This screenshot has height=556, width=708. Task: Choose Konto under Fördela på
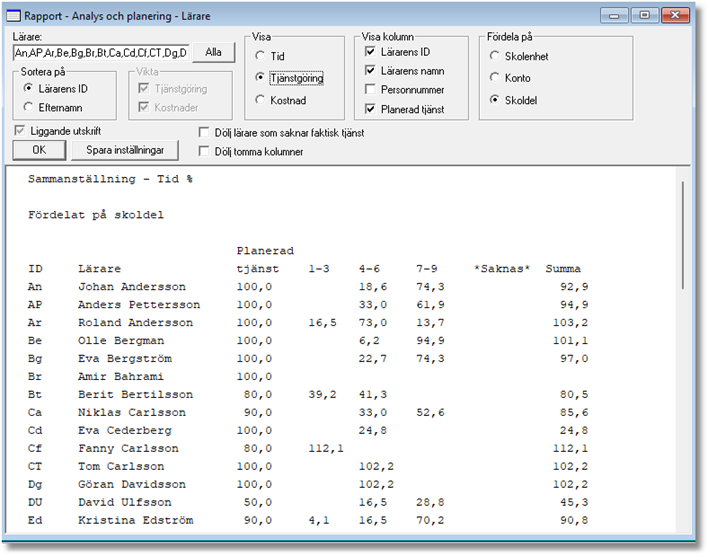click(x=495, y=78)
